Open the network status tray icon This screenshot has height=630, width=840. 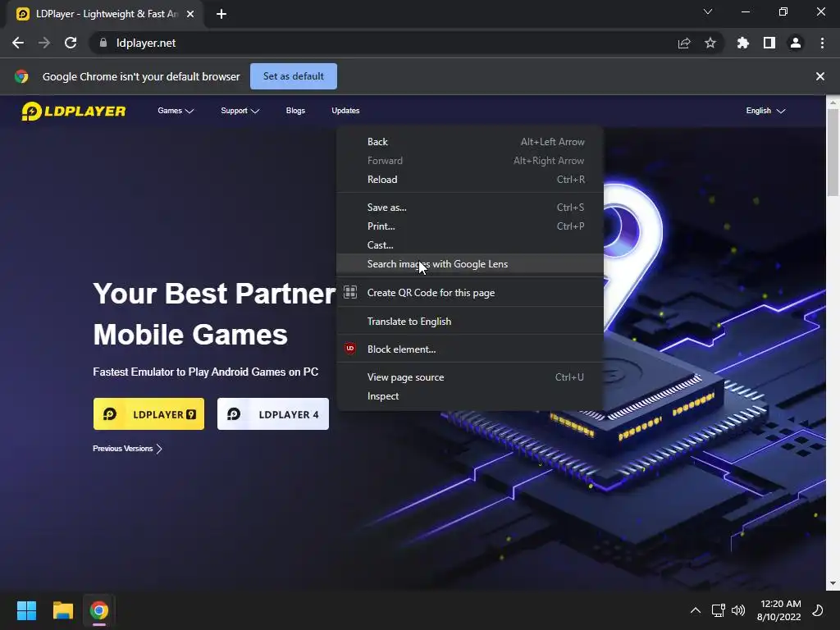tap(718, 610)
